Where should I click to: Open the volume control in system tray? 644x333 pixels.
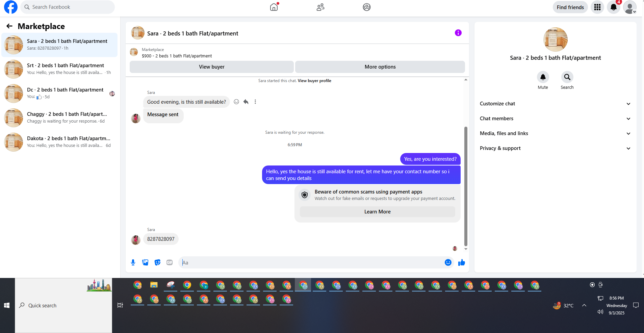[600, 312]
